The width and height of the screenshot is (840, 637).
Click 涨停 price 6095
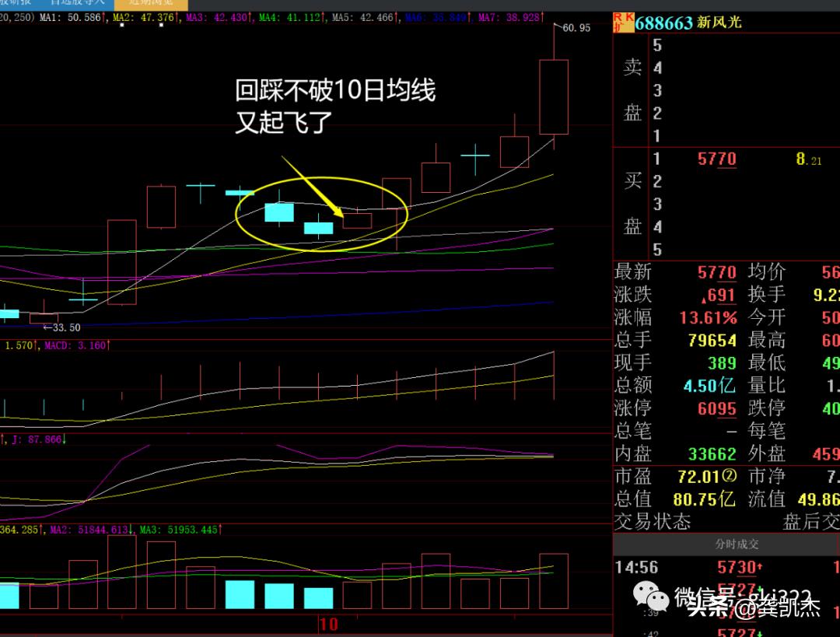[x=717, y=409]
